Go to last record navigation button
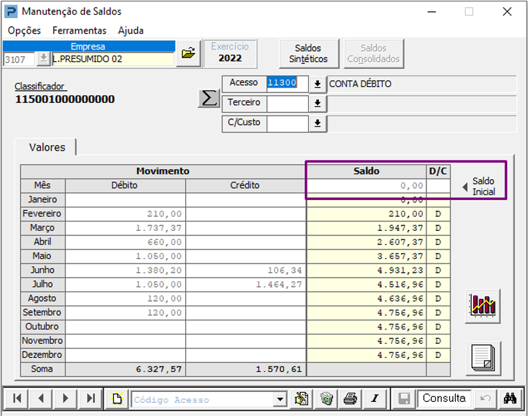The image size is (530, 420). [90, 399]
